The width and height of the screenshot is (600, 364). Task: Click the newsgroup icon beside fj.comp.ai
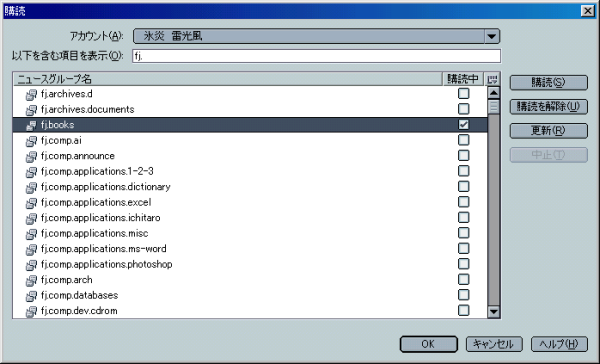(31, 141)
